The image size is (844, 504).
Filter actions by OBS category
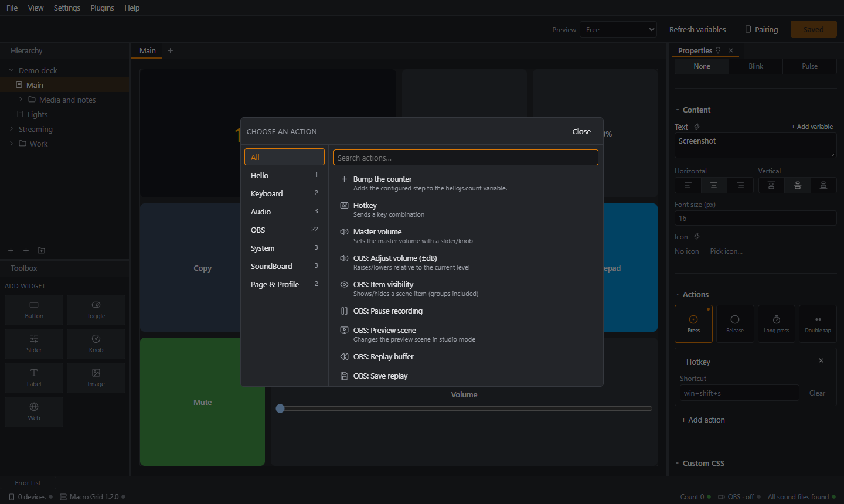[284, 230]
